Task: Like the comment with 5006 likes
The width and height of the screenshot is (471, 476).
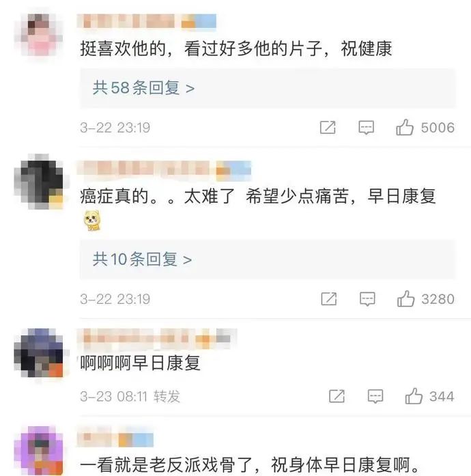Action: coord(405,127)
